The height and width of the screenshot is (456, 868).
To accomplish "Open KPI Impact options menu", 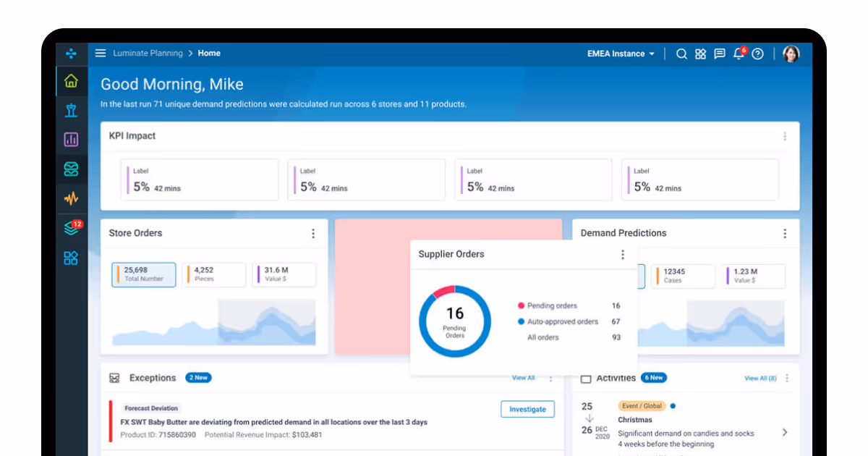I will click(785, 136).
